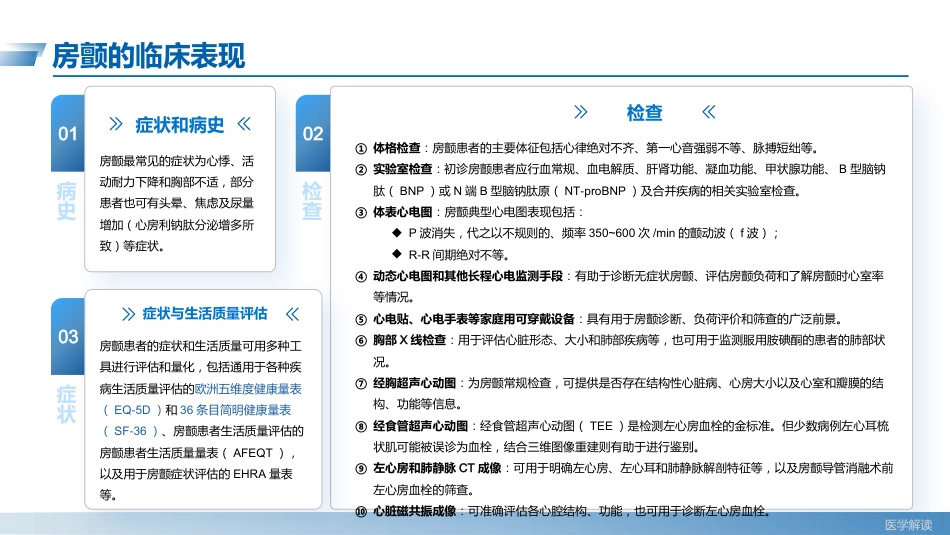Open the 36 条目简明健康量表 link text
Viewport: 950px width, 535px height.
235,410
